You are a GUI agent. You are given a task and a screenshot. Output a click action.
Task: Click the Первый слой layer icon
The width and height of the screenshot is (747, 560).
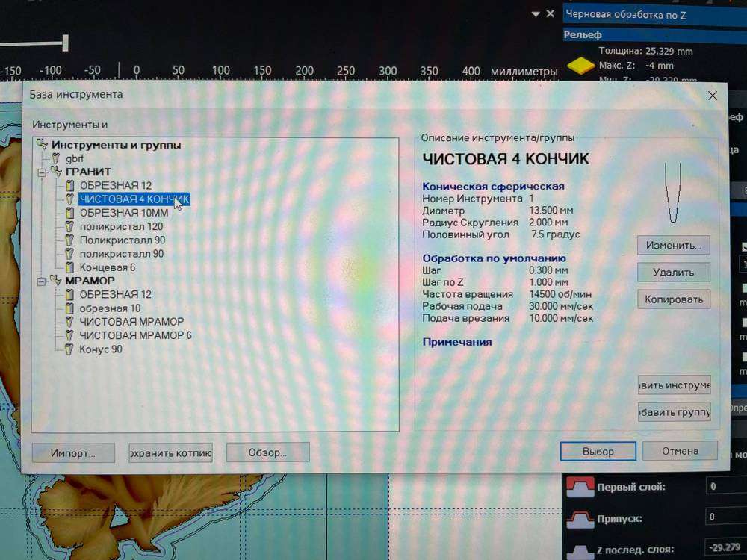click(580, 487)
